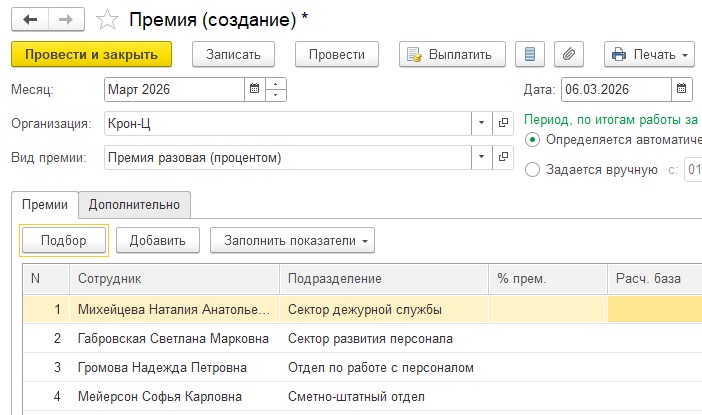
Task: Focus the Вид премии input field
Action: pyautogui.click(x=288, y=157)
